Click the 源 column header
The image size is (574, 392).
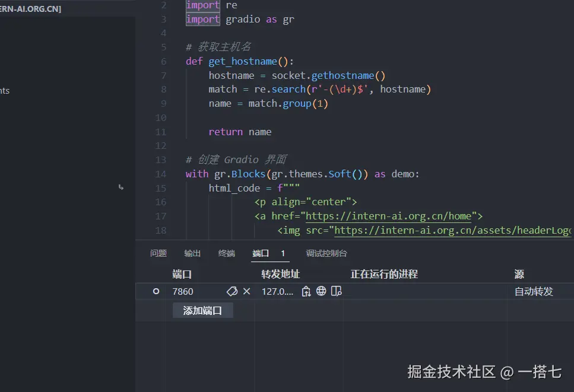(519, 274)
